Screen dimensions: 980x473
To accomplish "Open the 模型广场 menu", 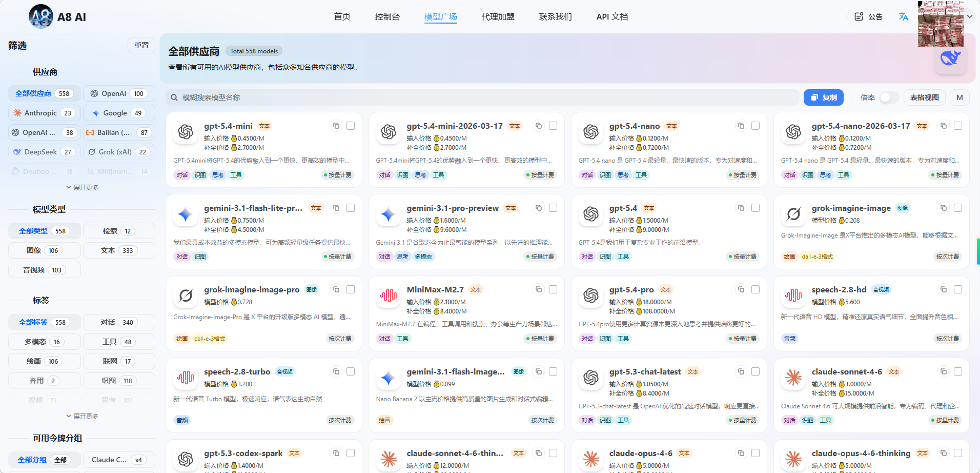I will click(441, 16).
